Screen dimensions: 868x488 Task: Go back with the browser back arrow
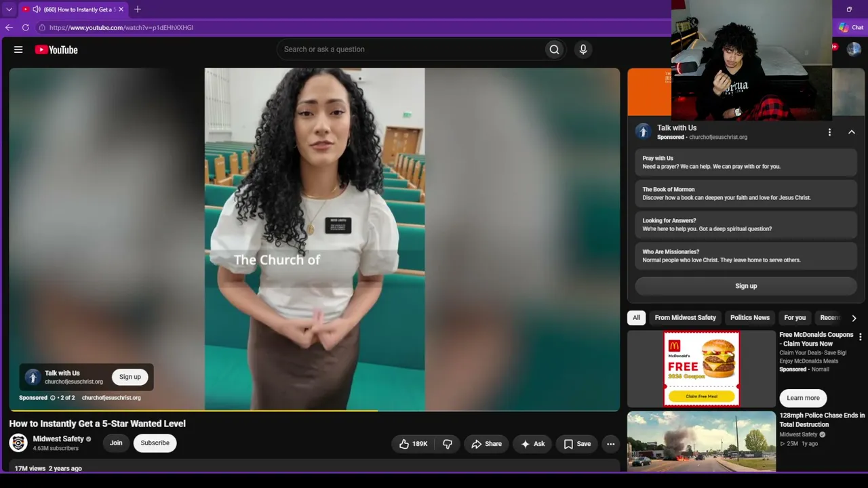point(9,28)
